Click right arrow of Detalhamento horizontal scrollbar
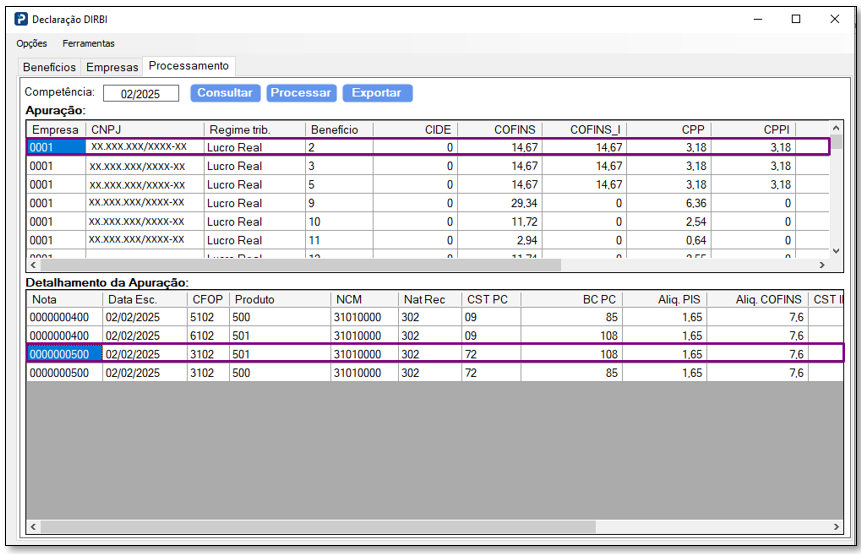This screenshot has height=554, width=861. point(837,526)
